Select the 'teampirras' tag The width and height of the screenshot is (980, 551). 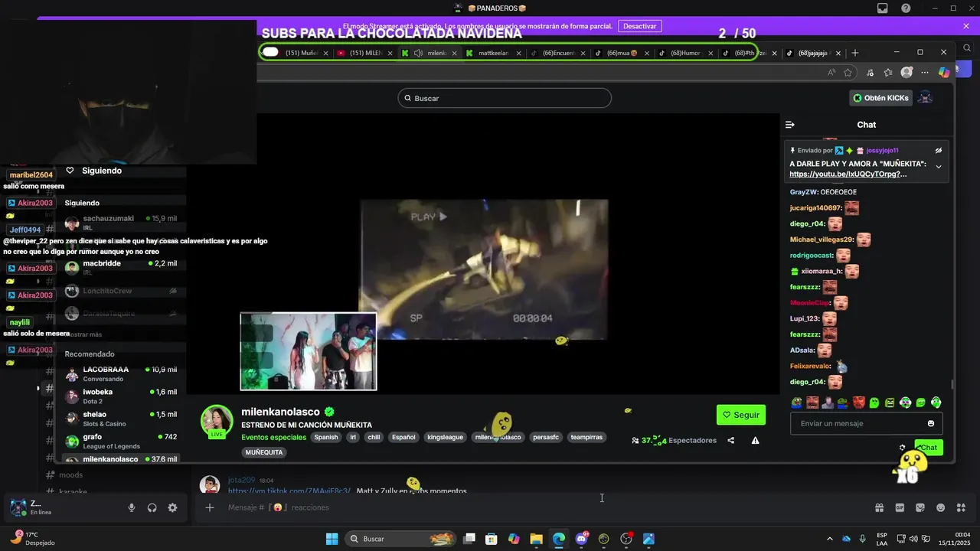point(586,437)
